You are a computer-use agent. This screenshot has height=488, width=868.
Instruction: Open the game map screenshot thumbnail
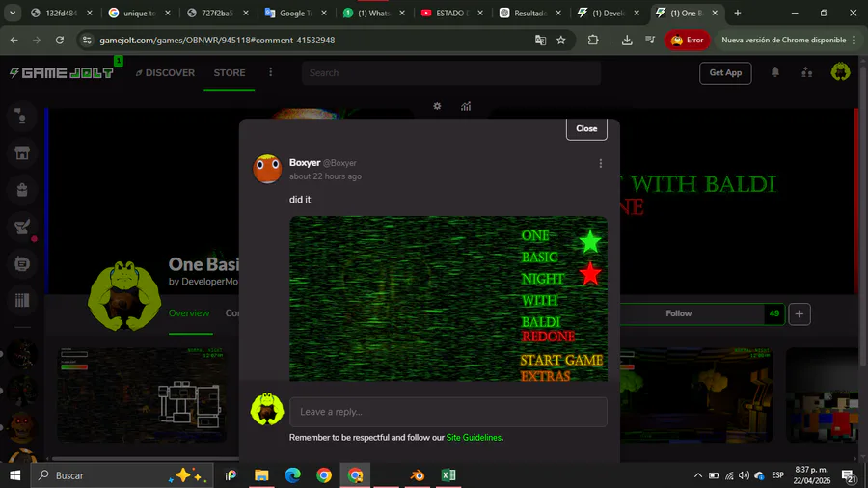[142, 394]
